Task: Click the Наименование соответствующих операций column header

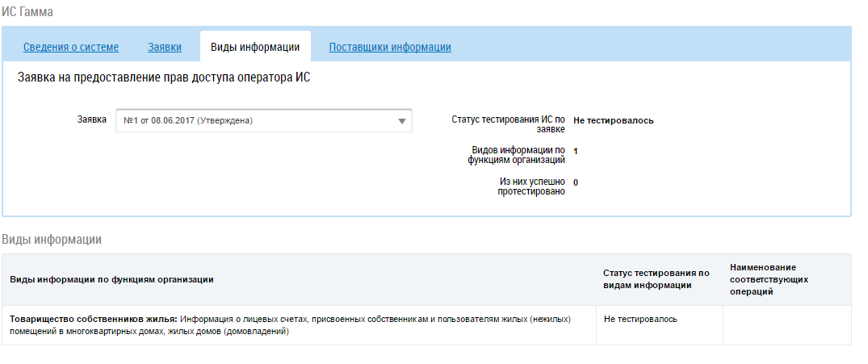Action: point(769,278)
